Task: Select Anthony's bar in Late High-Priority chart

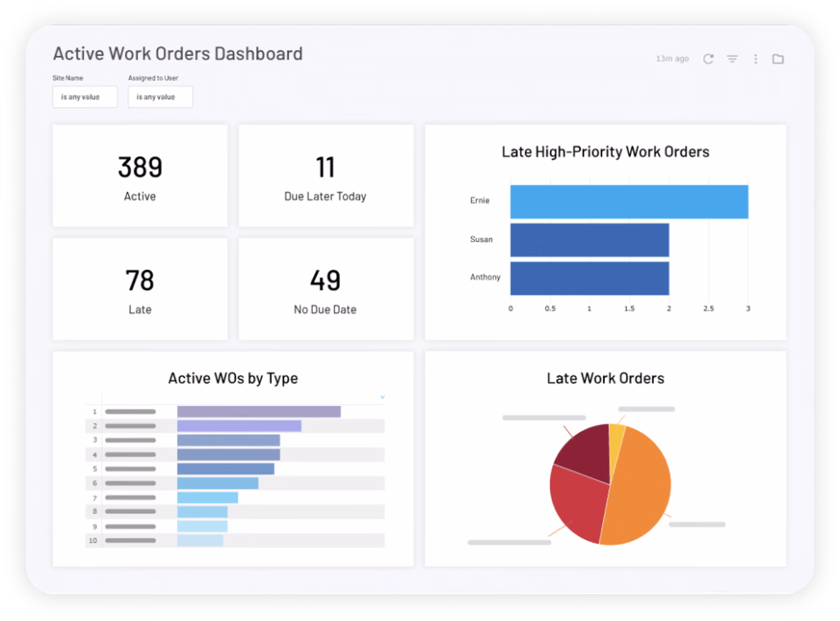Action: 589,278
